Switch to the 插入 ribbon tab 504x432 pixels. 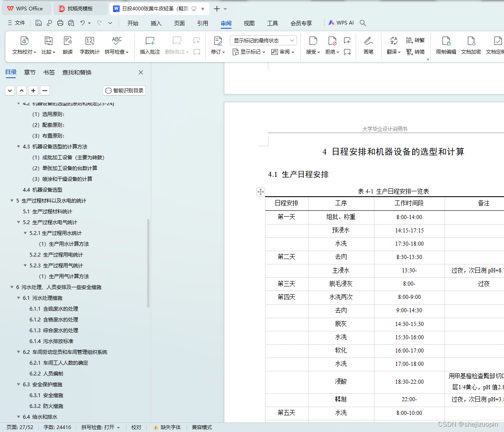[x=156, y=23]
